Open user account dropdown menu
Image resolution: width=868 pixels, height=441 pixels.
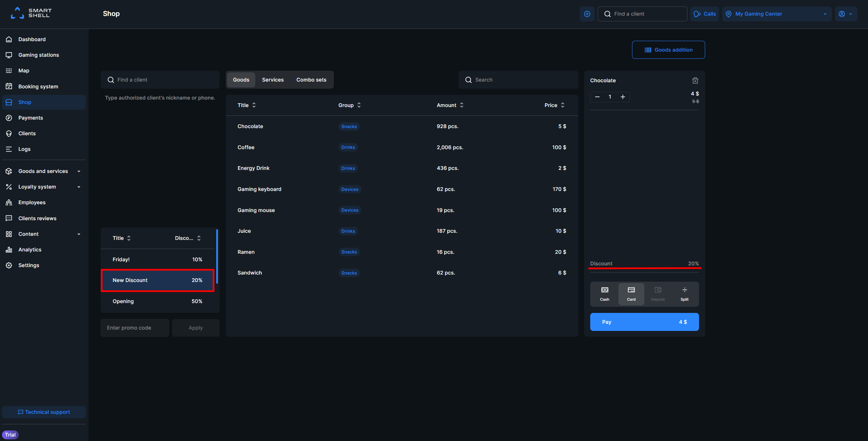coord(846,14)
